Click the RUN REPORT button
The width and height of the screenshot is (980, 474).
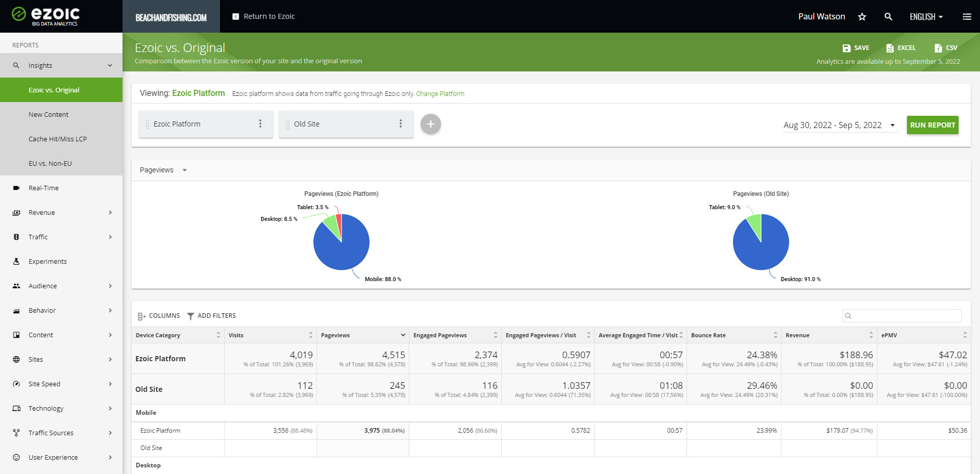point(932,125)
